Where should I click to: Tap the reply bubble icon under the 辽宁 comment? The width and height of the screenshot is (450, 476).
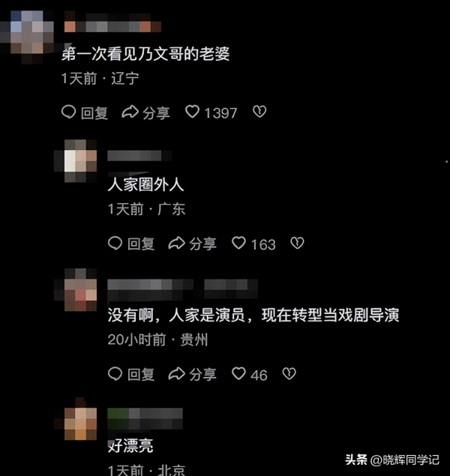click(68, 112)
